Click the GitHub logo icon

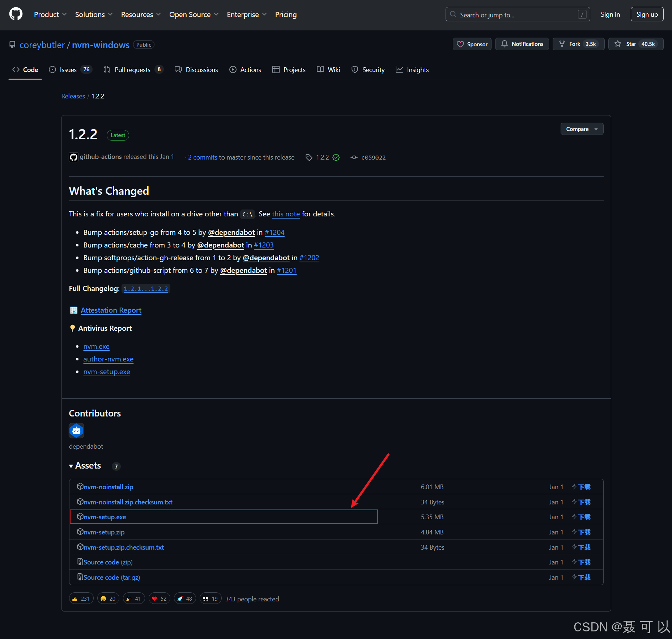click(16, 14)
